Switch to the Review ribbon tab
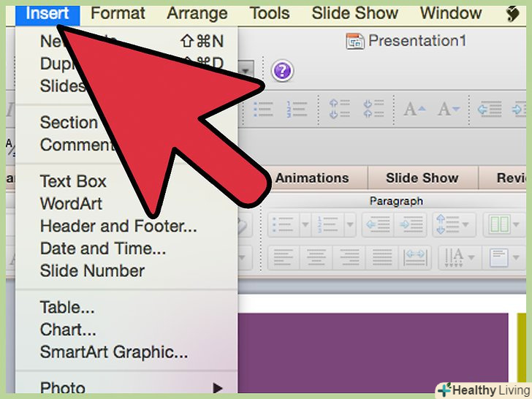This screenshot has height=399, width=532. [x=511, y=178]
